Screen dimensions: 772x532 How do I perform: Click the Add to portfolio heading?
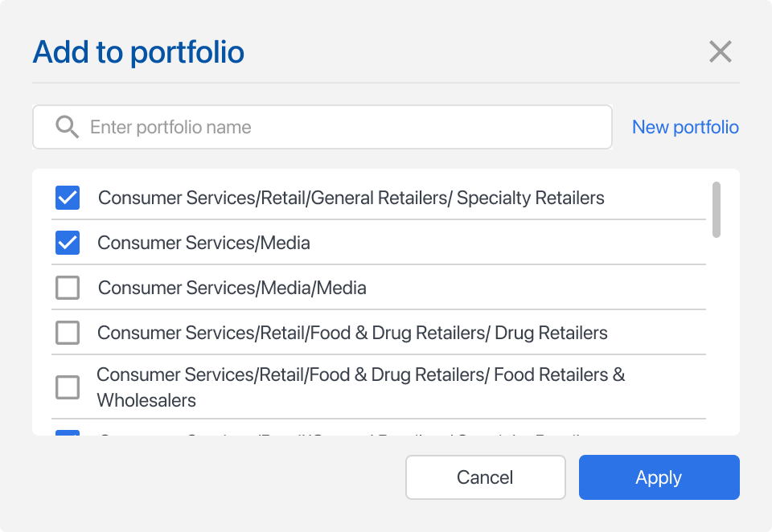tap(138, 53)
